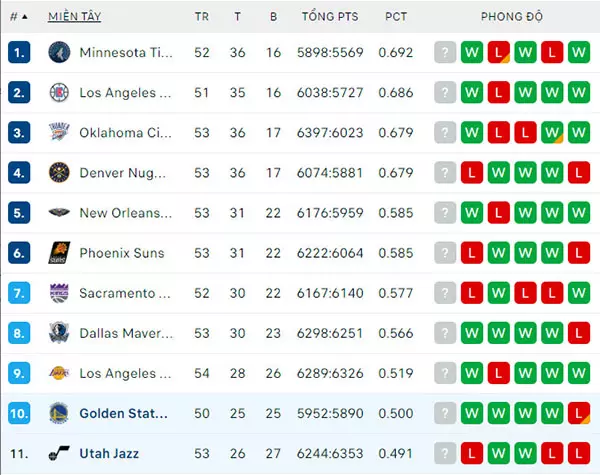Click the Phoenix Suns logo
Image resolution: width=600 pixels, height=475 pixels.
pos(59,253)
